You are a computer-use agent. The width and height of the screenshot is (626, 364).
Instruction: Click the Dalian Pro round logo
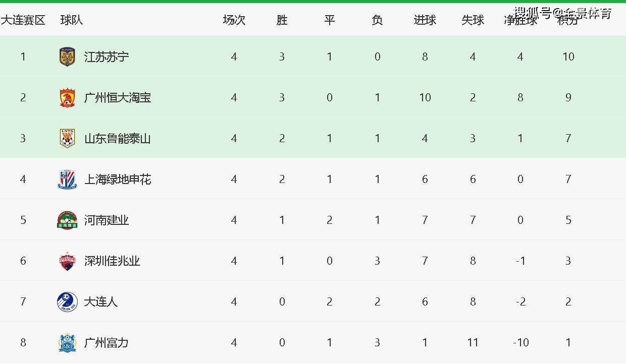(x=67, y=302)
